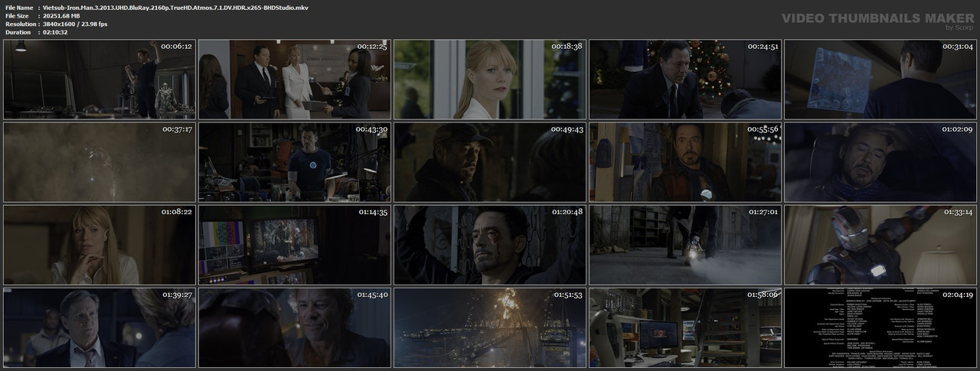The width and height of the screenshot is (980, 371).
Task: Open the thumbnail timestamped 00:24:51
Action: (x=685, y=79)
